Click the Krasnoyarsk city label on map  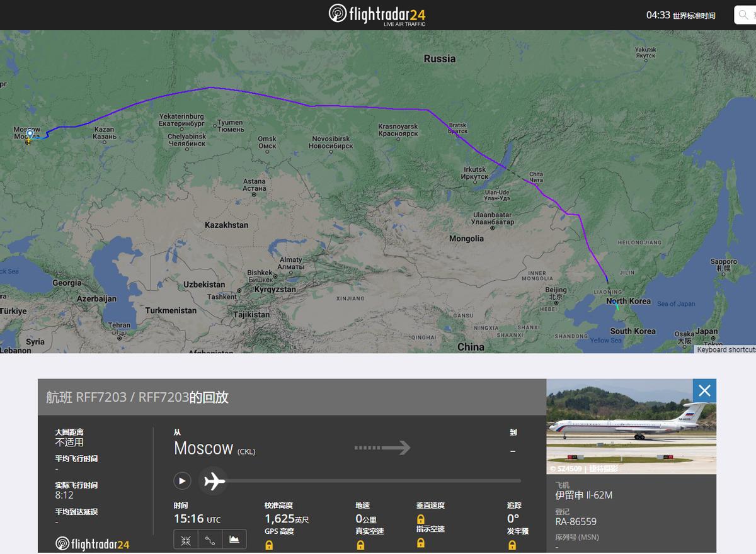point(398,130)
